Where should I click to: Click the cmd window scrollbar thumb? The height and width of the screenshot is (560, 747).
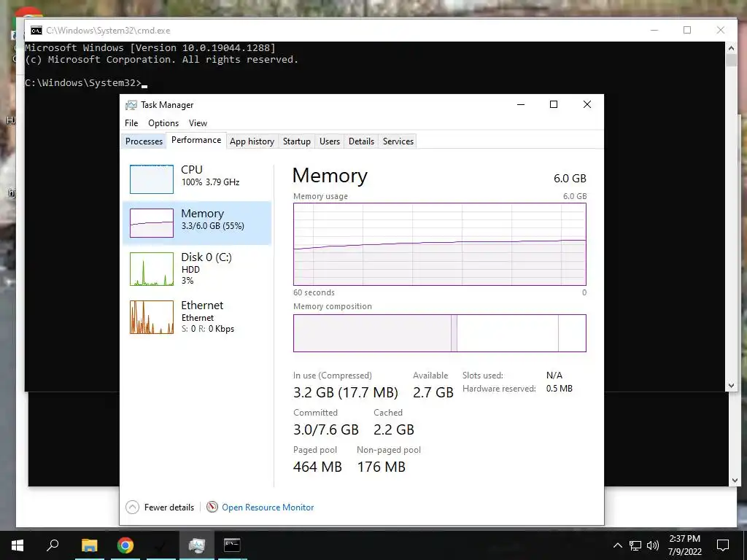[x=731, y=61]
